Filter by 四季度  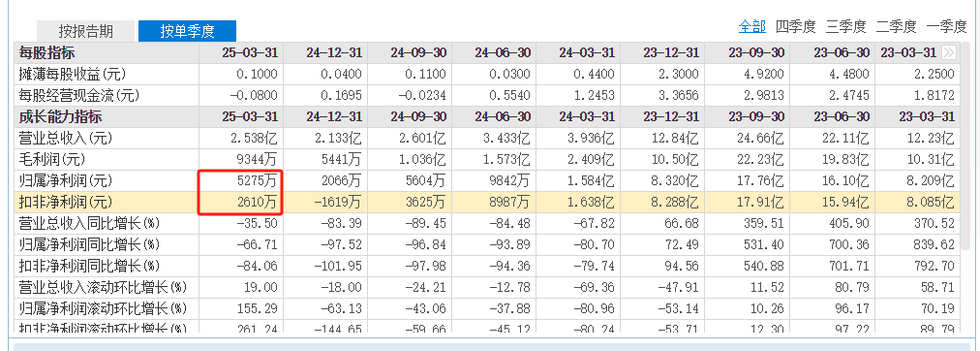click(x=796, y=27)
